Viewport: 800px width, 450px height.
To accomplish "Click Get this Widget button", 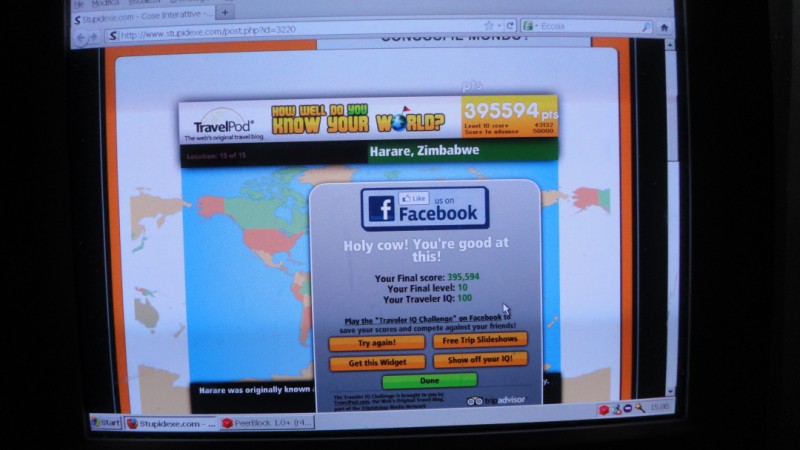I will click(x=377, y=362).
